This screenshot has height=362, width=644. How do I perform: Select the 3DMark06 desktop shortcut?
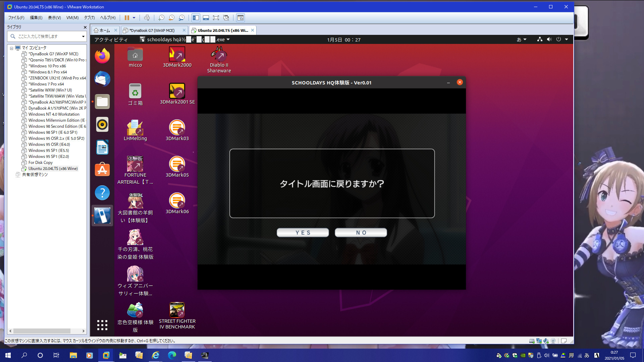tap(177, 203)
